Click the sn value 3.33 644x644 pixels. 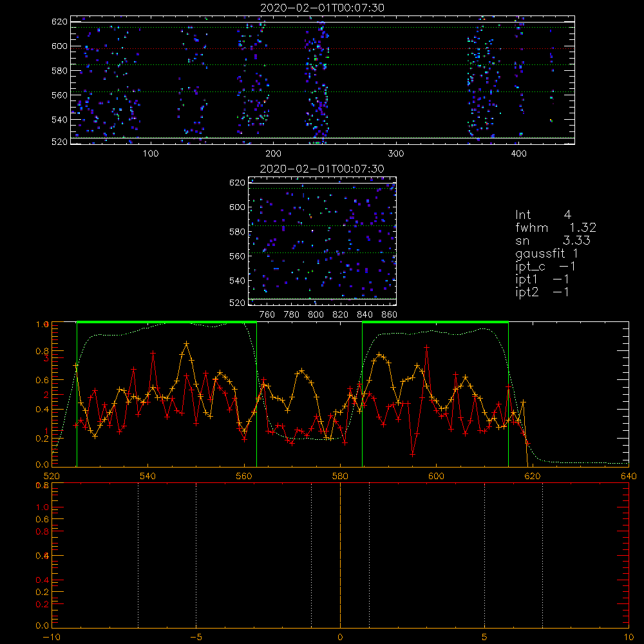(x=576, y=240)
